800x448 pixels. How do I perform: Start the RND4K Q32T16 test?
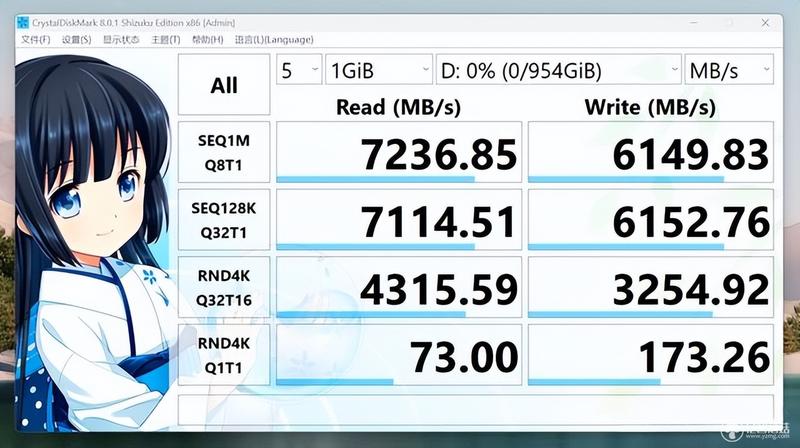point(224,288)
